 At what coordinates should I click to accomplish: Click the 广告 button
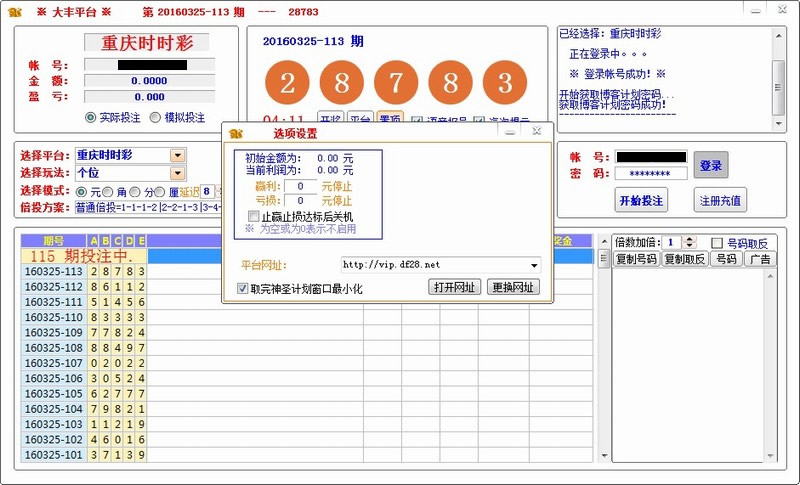pyautogui.click(x=760, y=259)
